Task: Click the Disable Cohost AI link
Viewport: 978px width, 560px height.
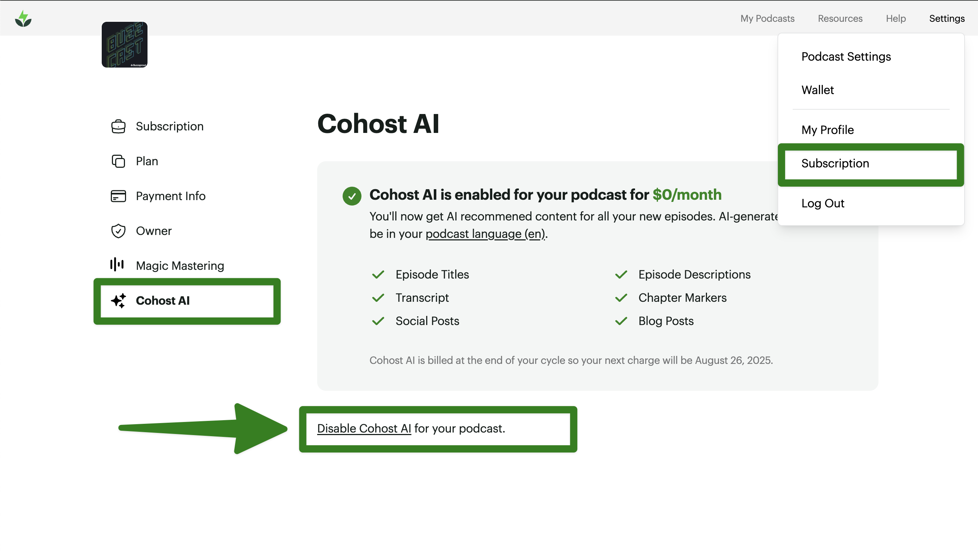Action: tap(364, 429)
